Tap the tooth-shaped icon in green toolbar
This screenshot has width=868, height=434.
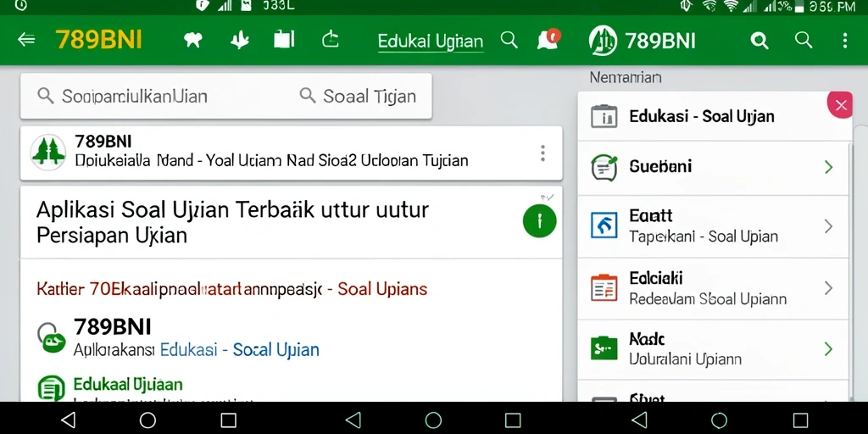pyautogui.click(x=192, y=40)
